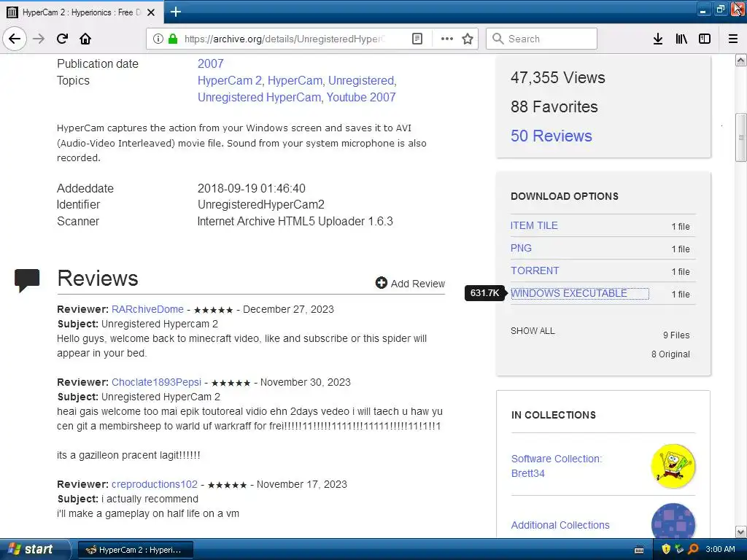Viewport: 747px width, 560px height.
Task: Reload the current page
Action: click(x=62, y=39)
